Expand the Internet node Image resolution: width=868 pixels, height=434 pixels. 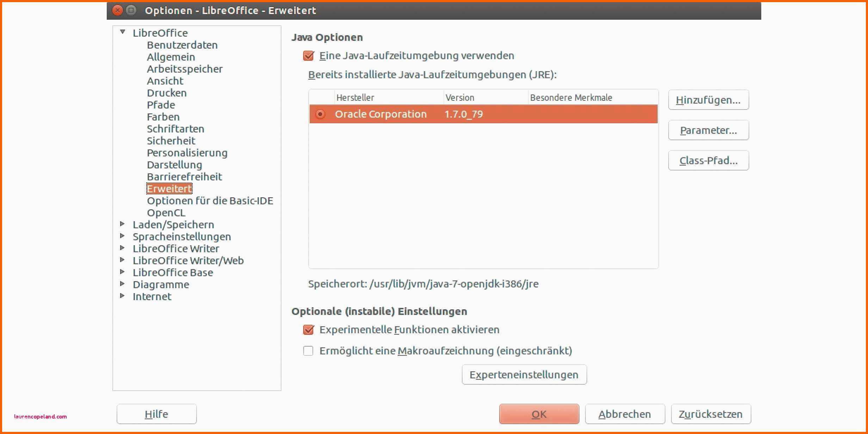point(122,296)
